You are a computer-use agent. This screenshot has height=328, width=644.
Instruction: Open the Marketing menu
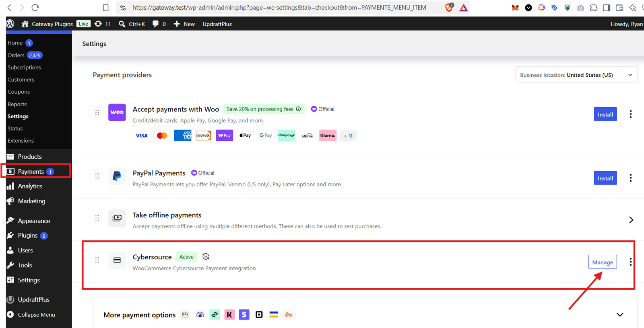(31, 201)
